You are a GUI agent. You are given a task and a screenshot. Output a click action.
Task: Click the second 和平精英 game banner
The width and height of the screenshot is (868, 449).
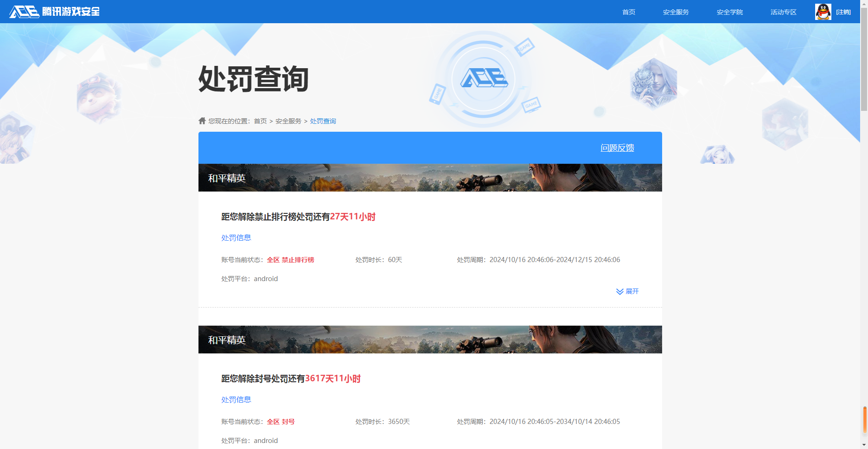click(x=430, y=340)
